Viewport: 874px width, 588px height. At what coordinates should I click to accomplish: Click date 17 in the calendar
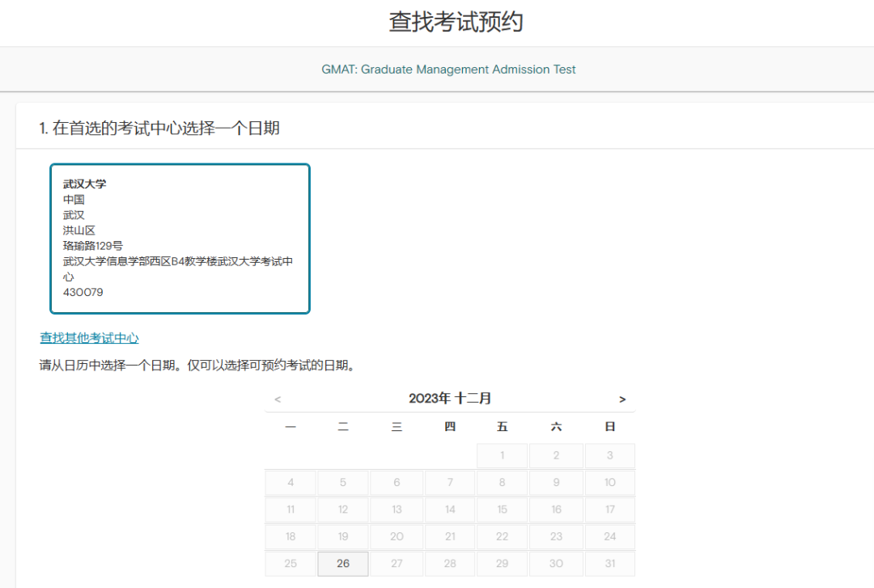(x=610, y=510)
